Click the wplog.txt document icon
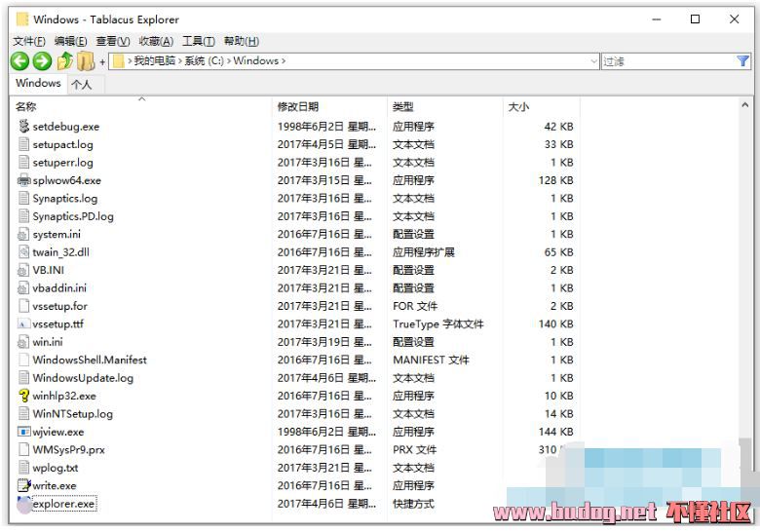The height and width of the screenshot is (532, 760). (x=23, y=467)
